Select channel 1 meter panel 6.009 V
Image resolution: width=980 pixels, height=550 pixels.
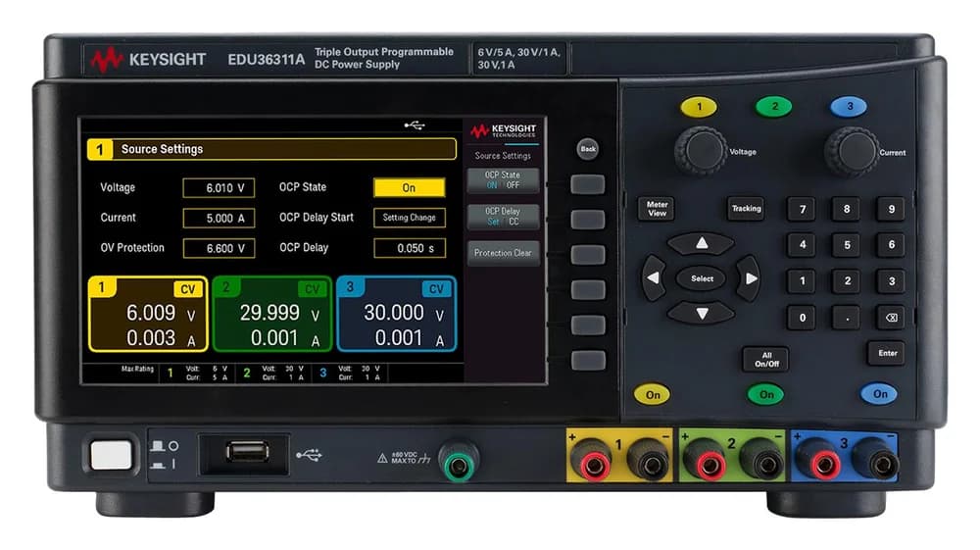(148, 314)
